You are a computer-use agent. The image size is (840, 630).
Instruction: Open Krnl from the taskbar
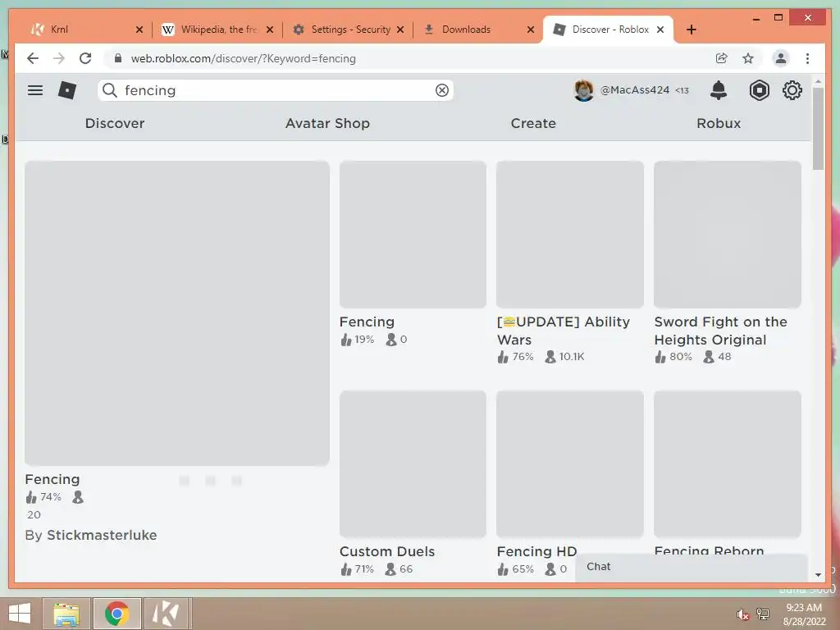pyautogui.click(x=166, y=614)
